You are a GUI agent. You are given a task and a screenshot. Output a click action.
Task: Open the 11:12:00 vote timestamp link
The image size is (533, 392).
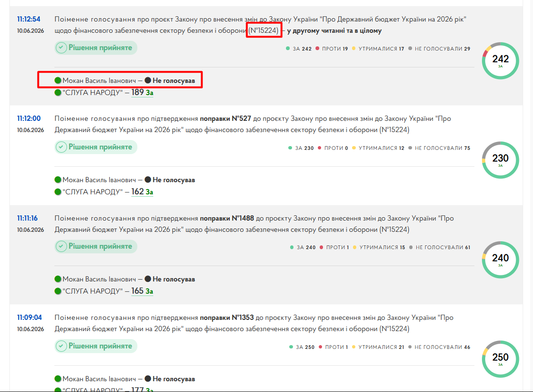(x=29, y=118)
